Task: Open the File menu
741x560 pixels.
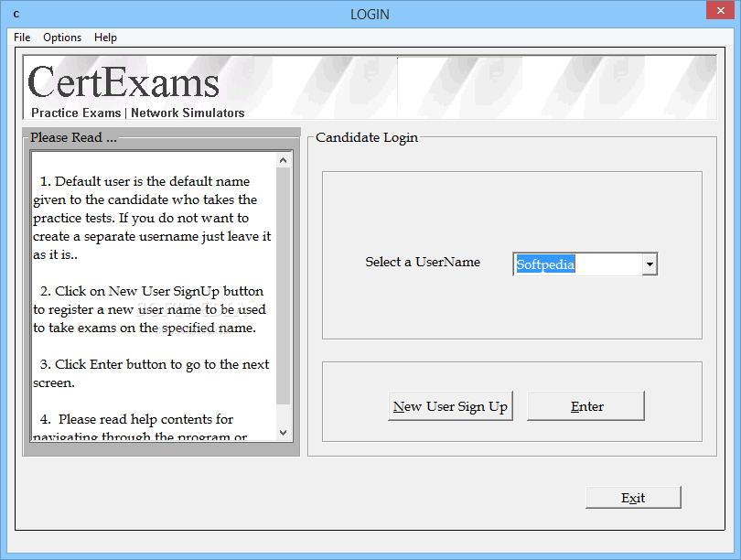Action: pos(22,38)
